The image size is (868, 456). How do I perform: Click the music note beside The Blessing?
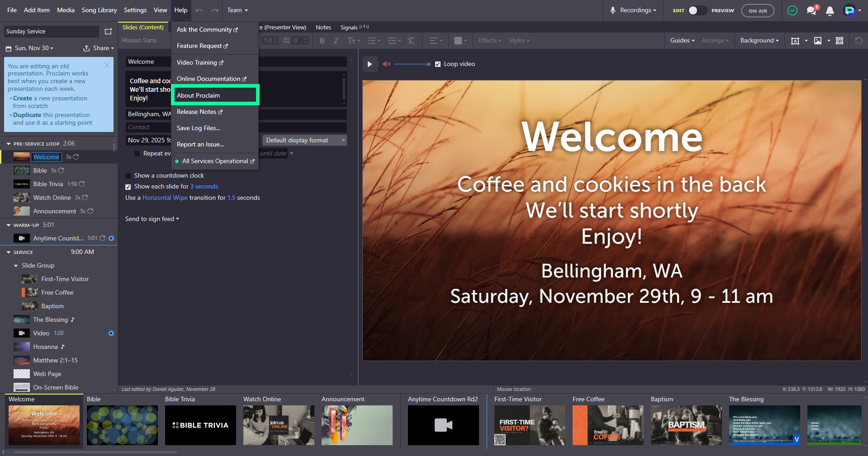[x=72, y=320]
